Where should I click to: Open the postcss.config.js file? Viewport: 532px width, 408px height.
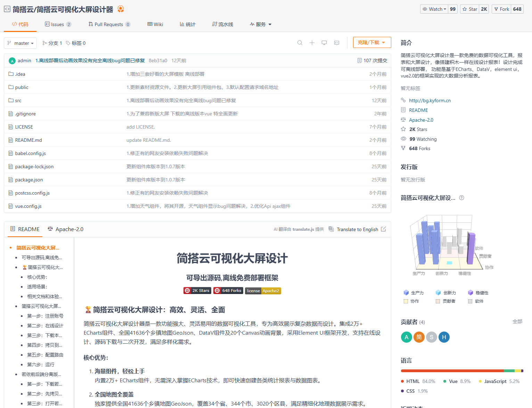point(32,193)
